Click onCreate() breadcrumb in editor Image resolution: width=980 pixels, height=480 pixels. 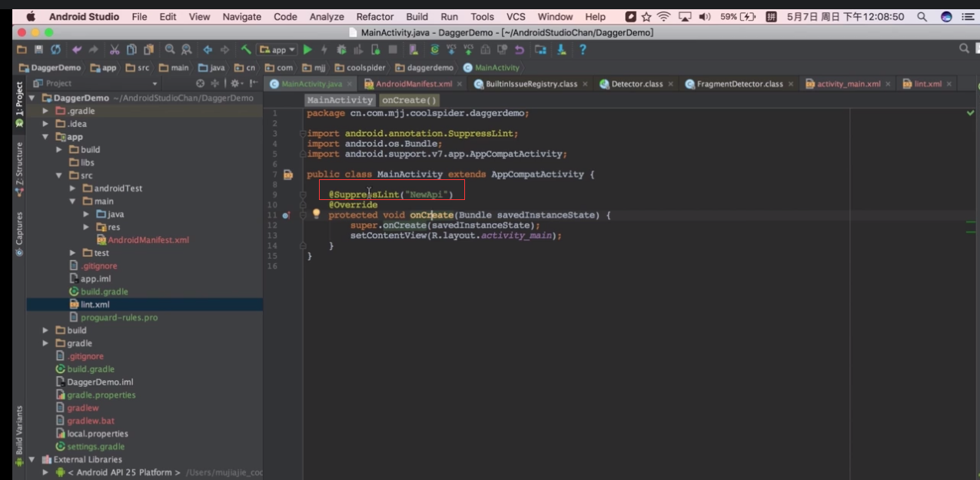[x=409, y=100]
